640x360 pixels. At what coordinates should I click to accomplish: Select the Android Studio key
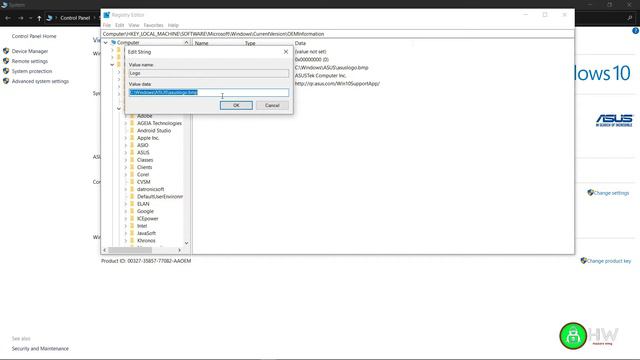pyautogui.click(x=154, y=131)
